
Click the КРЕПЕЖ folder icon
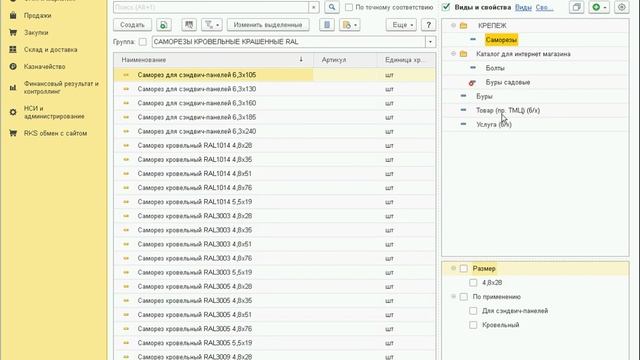click(x=463, y=26)
